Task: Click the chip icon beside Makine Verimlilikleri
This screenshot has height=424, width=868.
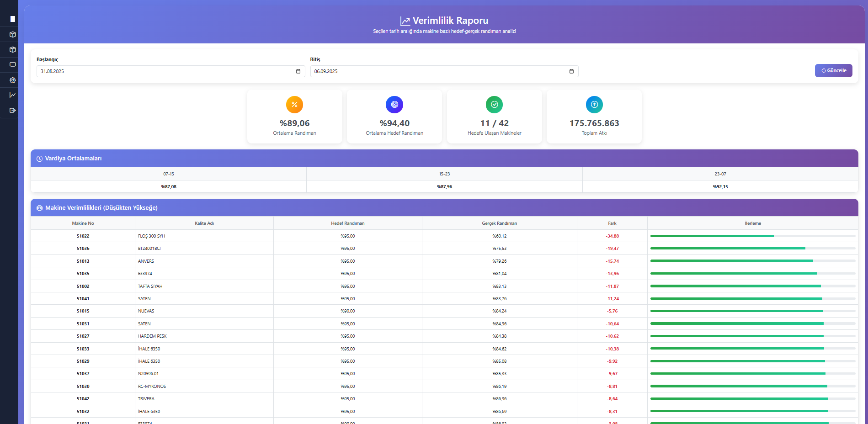Action: [x=39, y=208]
